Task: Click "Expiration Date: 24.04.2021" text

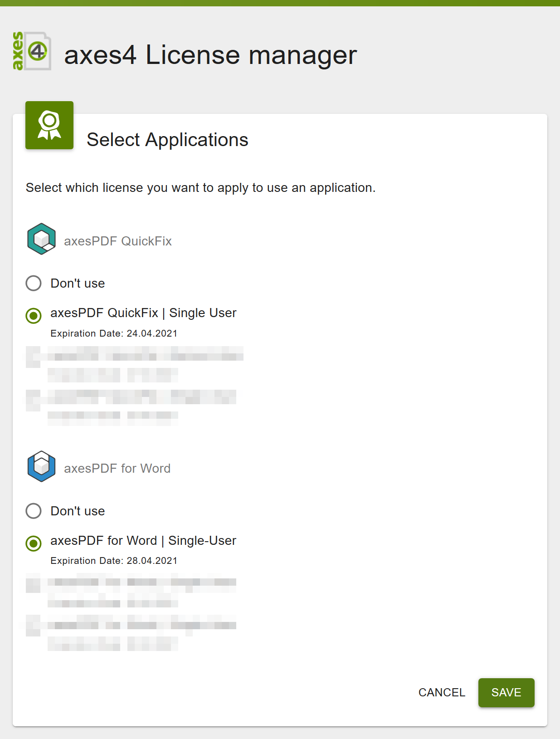Action: [114, 333]
